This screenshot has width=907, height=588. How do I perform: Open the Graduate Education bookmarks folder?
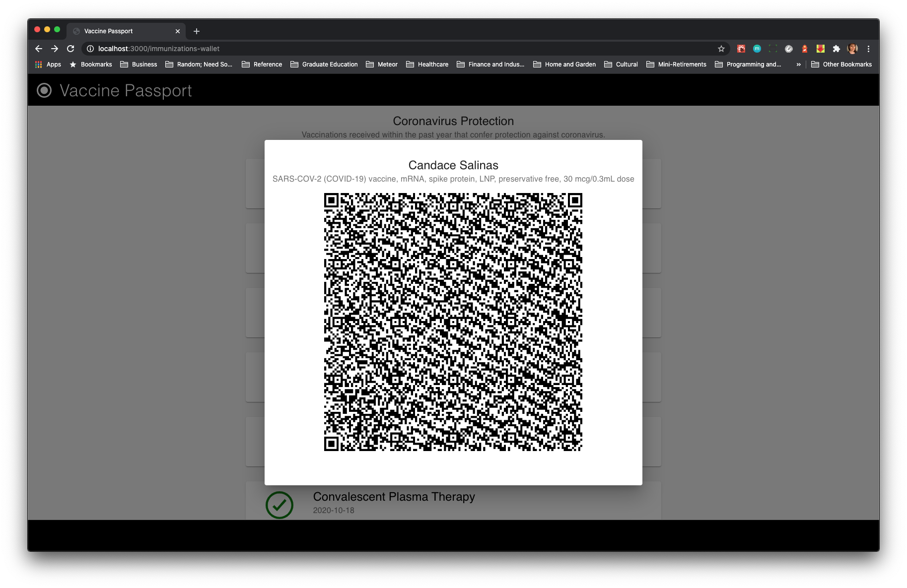click(x=324, y=65)
